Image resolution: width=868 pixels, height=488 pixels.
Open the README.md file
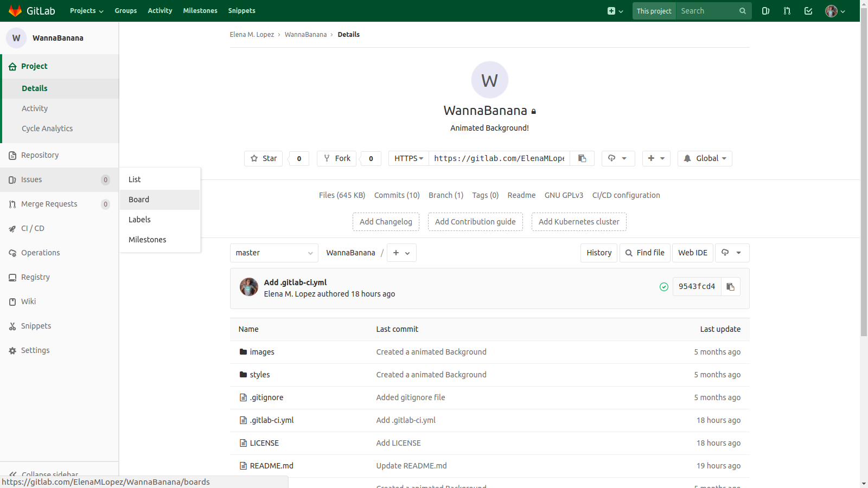click(272, 466)
